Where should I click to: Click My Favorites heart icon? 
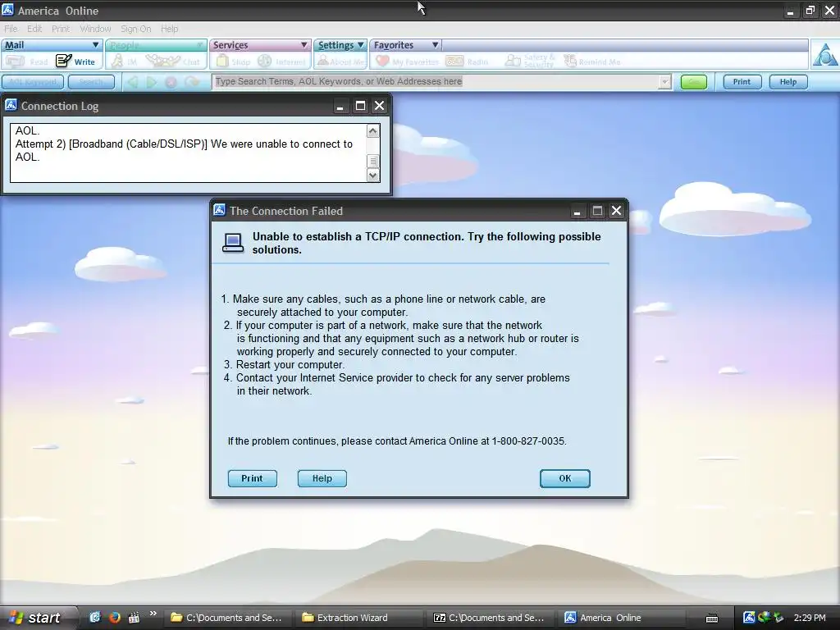[382, 61]
